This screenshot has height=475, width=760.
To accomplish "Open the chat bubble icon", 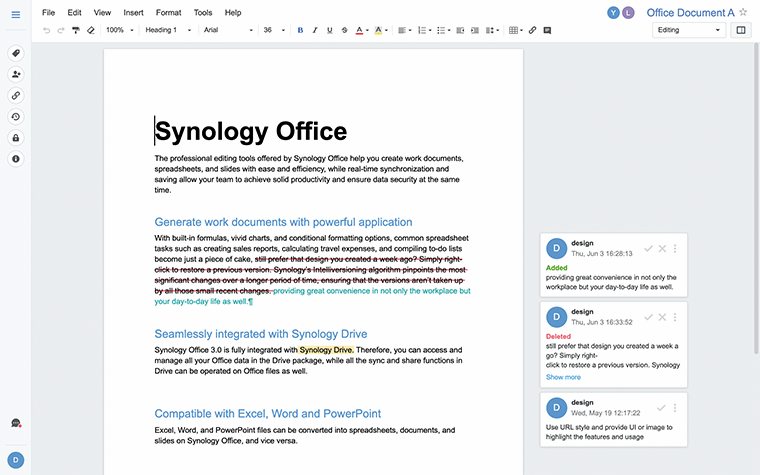I will tap(16, 423).
